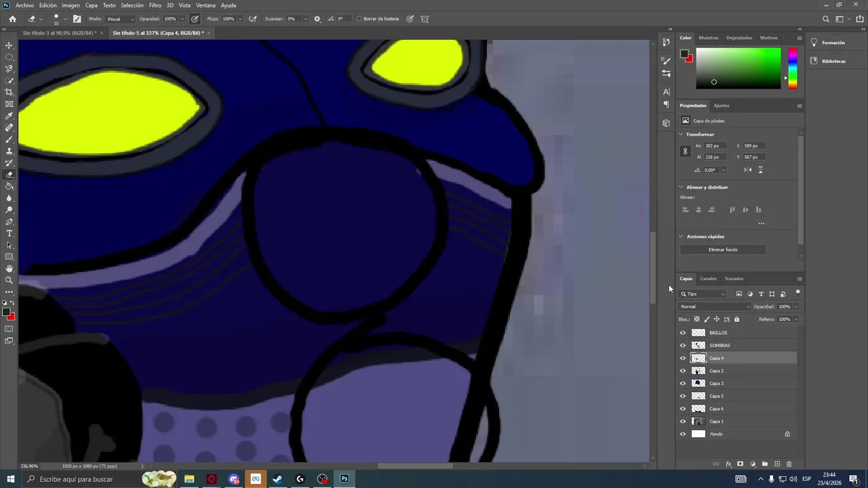
Task: Click the Home icon in options bar
Action: click(12, 19)
